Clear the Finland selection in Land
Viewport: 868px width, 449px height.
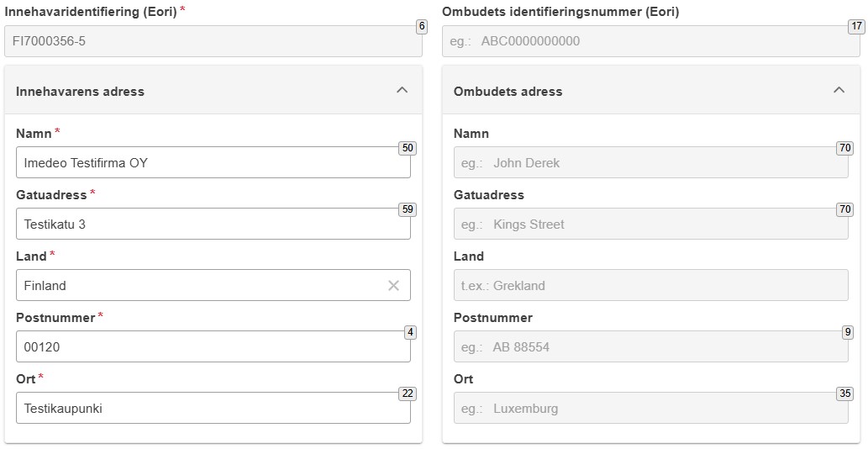(393, 286)
